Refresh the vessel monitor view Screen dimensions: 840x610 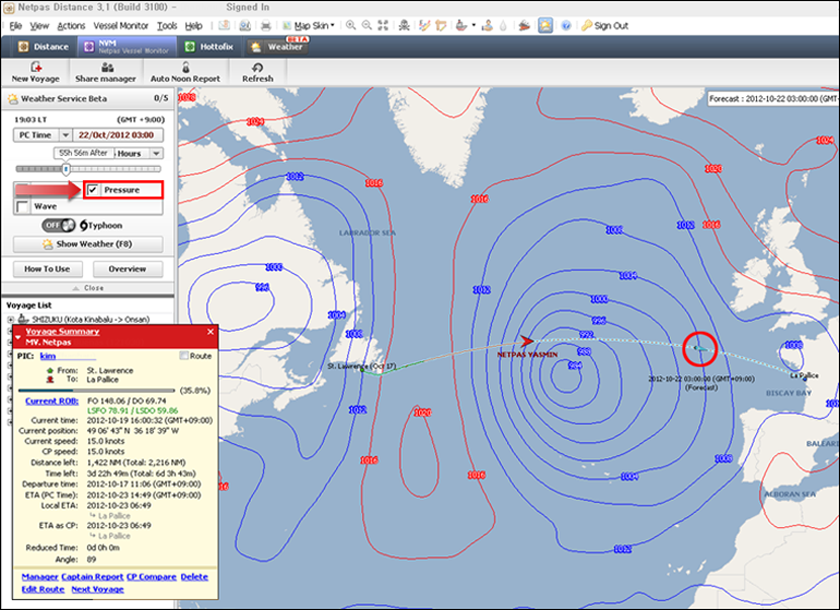tap(258, 72)
